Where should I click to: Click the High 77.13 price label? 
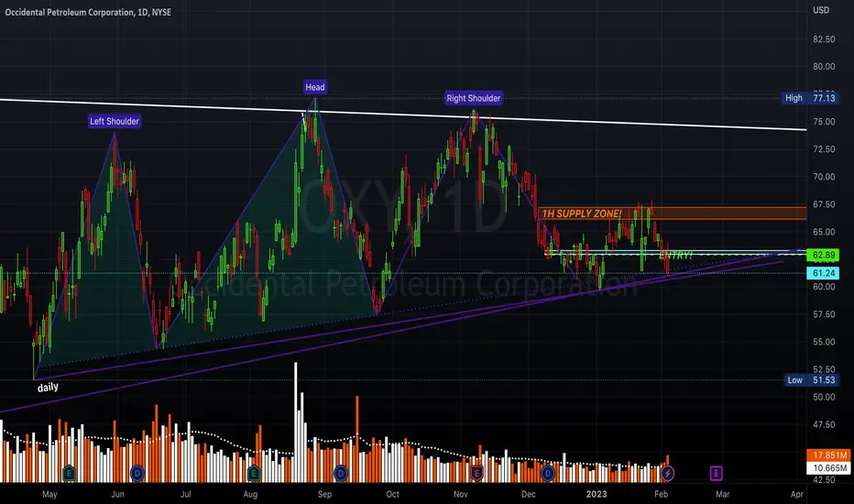(810, 98)
